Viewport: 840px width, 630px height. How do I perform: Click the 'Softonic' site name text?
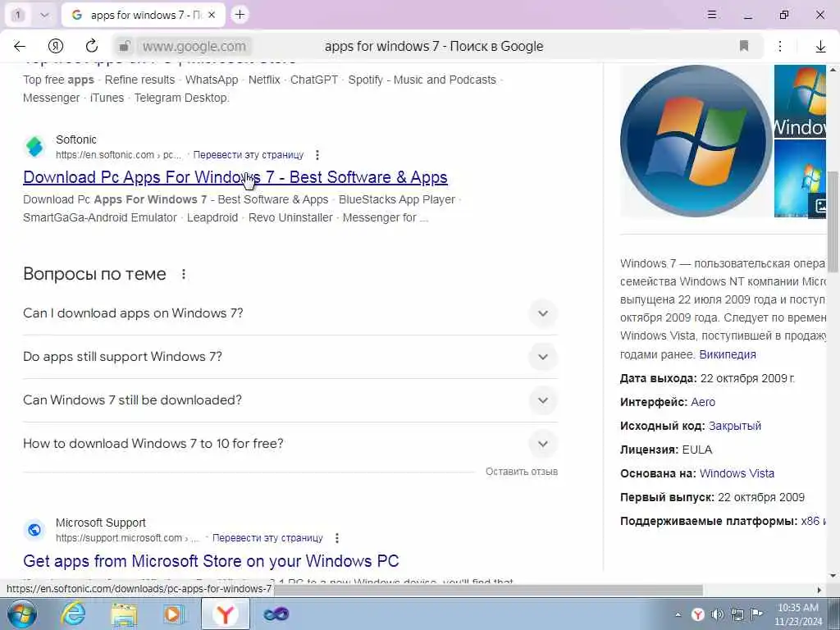coord(76,139)
